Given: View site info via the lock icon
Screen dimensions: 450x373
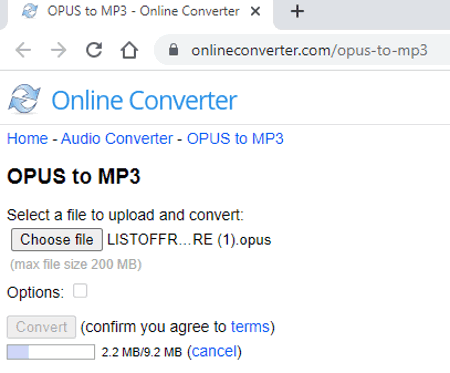Looking at the screenshot, I should coord(173,50).
